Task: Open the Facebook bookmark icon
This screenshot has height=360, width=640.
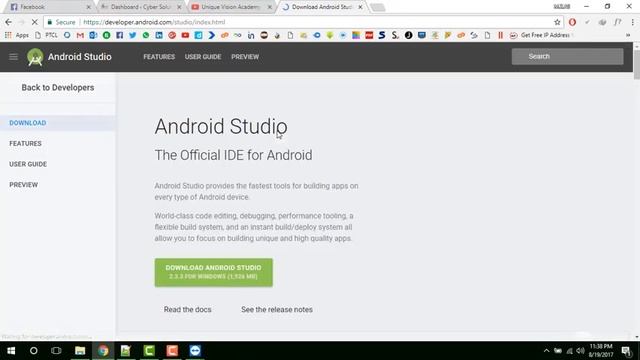Action: 120,36
